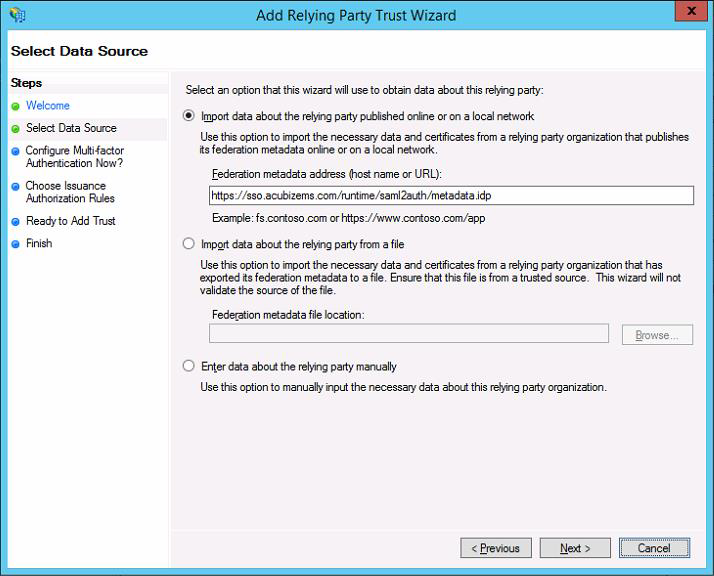Click blue bullet next to Ready to Add Trust
Viewport: 714px width, 576px height.
point(15,222)
